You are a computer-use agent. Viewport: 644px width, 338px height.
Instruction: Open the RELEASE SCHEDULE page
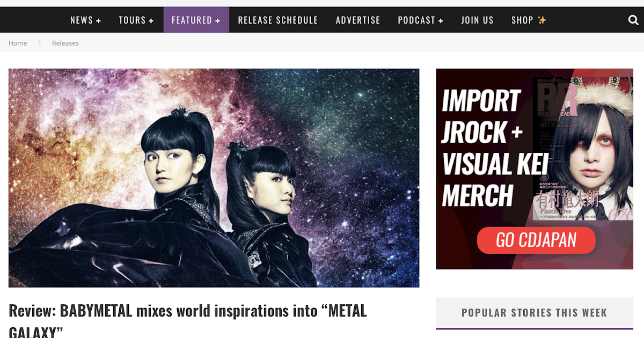(278, 20)
